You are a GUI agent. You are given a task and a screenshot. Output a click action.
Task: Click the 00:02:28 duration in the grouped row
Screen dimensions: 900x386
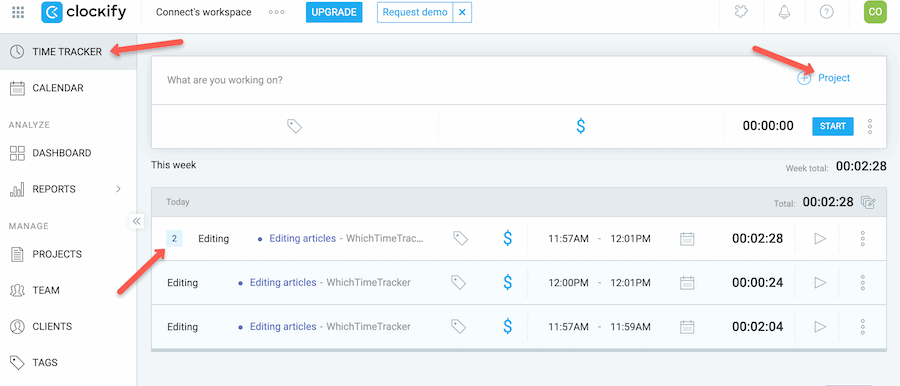(x=757, y=238)
